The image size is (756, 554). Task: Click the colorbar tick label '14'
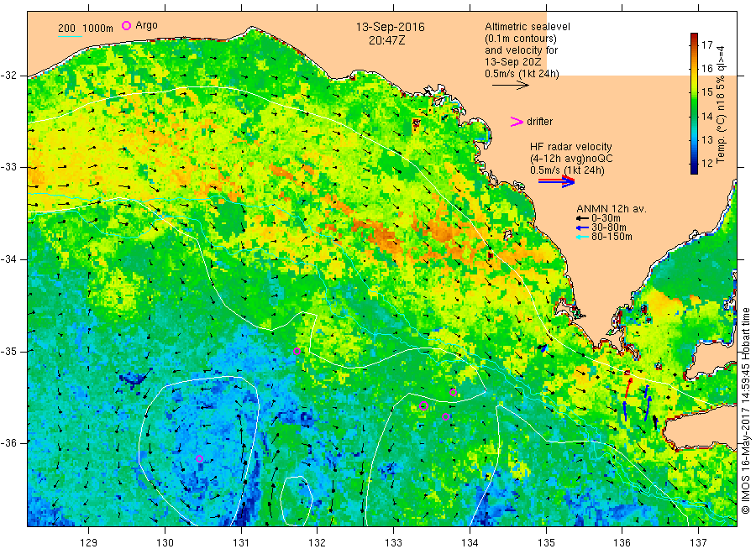[x=706, y=116]
